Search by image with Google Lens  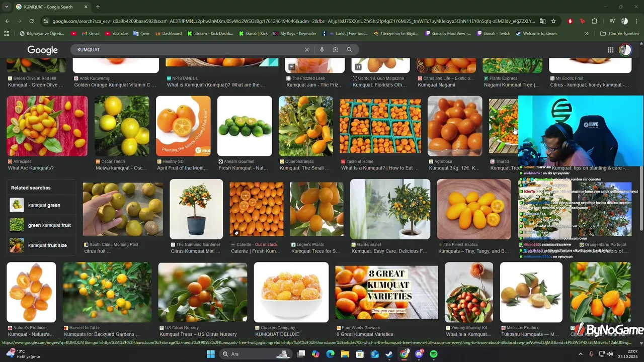click(x=335, y=50)
